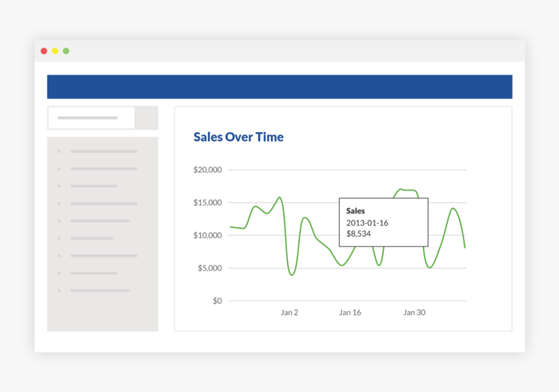Screen dimensions: 559x392
Task: Click the chevron icon beside the first sidebar item
Action: [59, 151]
